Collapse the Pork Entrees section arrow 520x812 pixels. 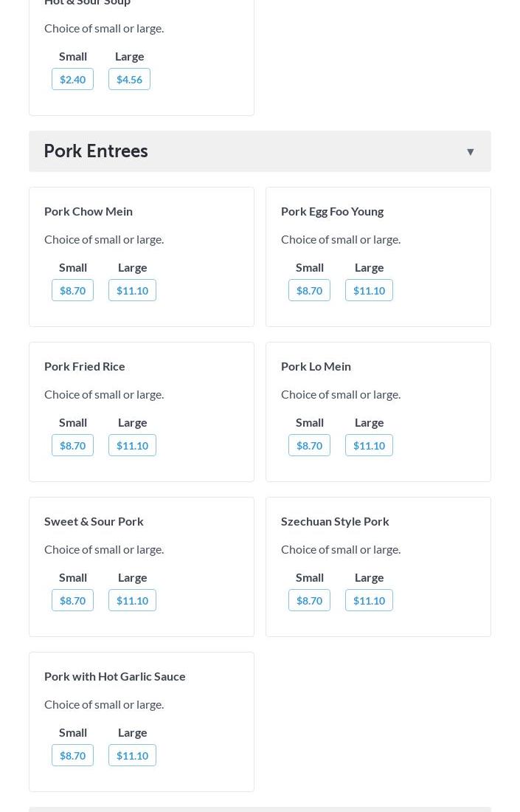(x=470, y=152)
